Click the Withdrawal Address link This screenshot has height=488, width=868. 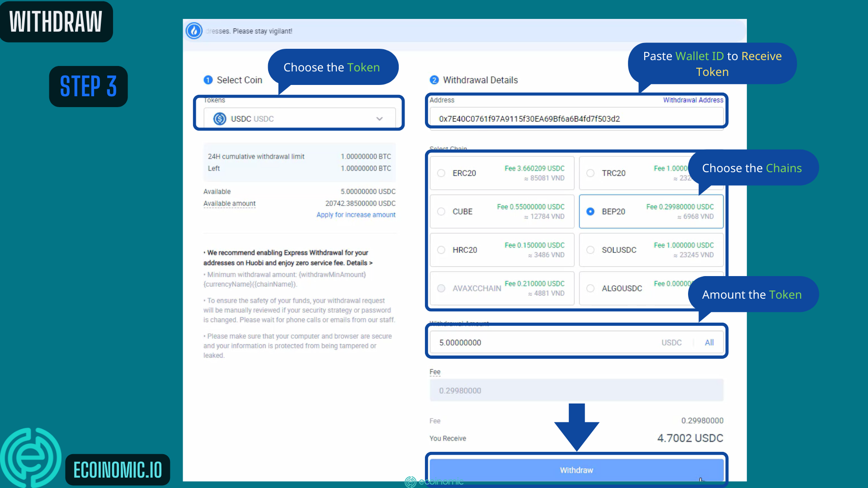[693, 100]
